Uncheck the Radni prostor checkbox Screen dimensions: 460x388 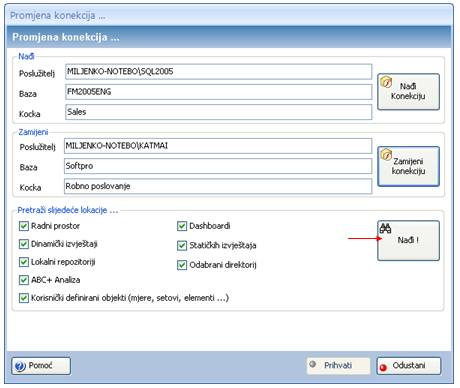[x=24, y=226]
